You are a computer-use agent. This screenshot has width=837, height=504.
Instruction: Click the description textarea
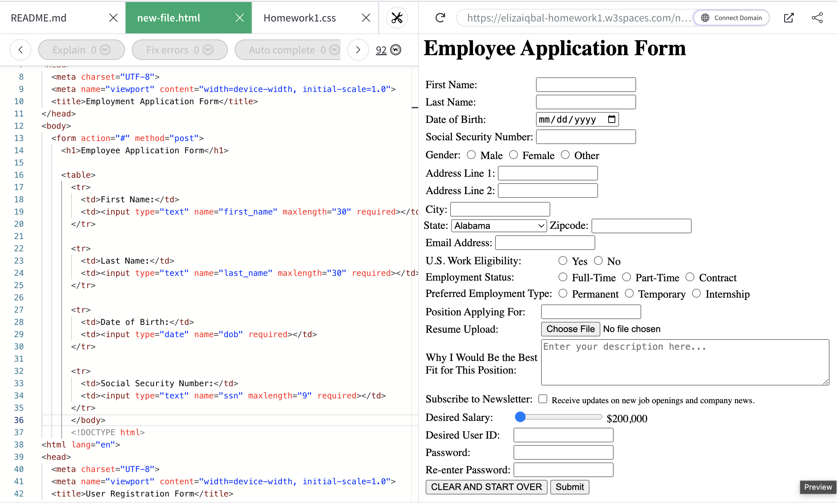pyautogui.click(x=685, y=362)
